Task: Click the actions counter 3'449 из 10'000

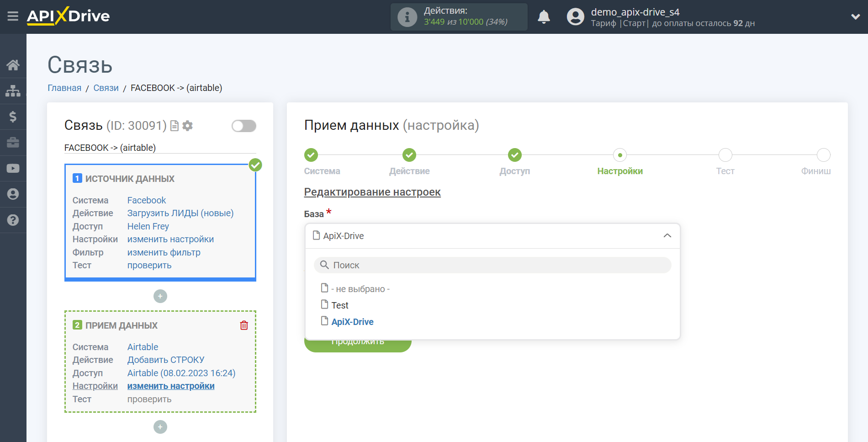Action: tap(466, 22)
